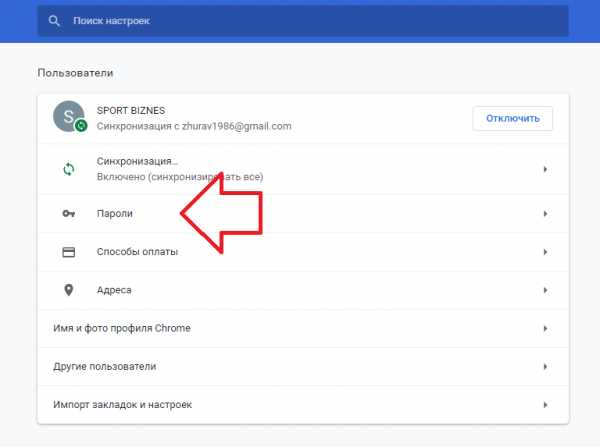The height and width of the screenshot is (447, 600).
Task: Click the key icon for passwords
Action: point(68,214)
